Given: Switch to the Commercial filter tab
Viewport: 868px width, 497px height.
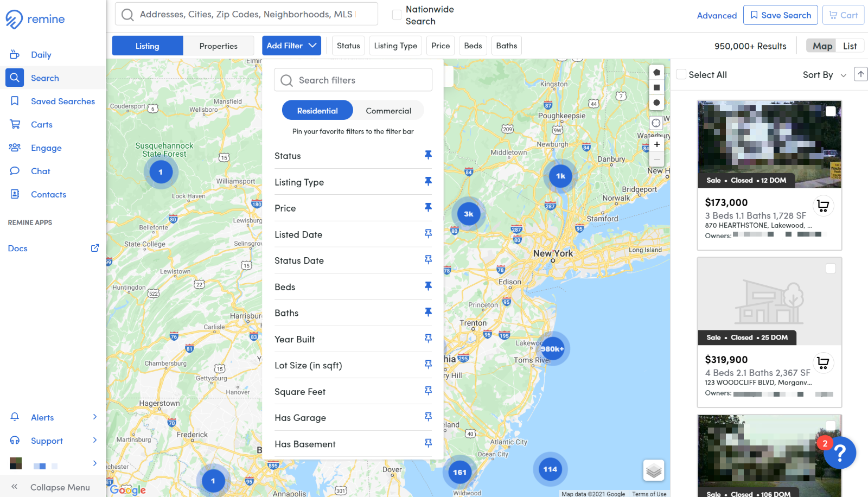Looking at the screenshot, I should tap(388, 111).
